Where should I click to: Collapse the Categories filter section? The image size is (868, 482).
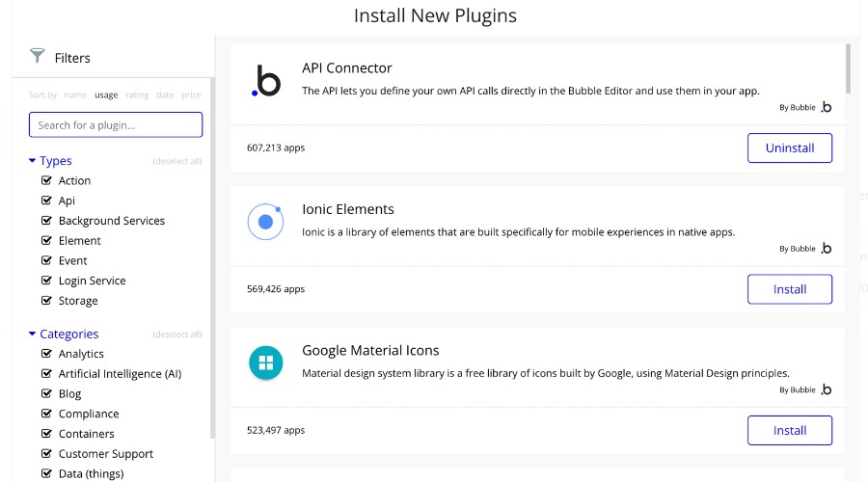tap(32, 334)
